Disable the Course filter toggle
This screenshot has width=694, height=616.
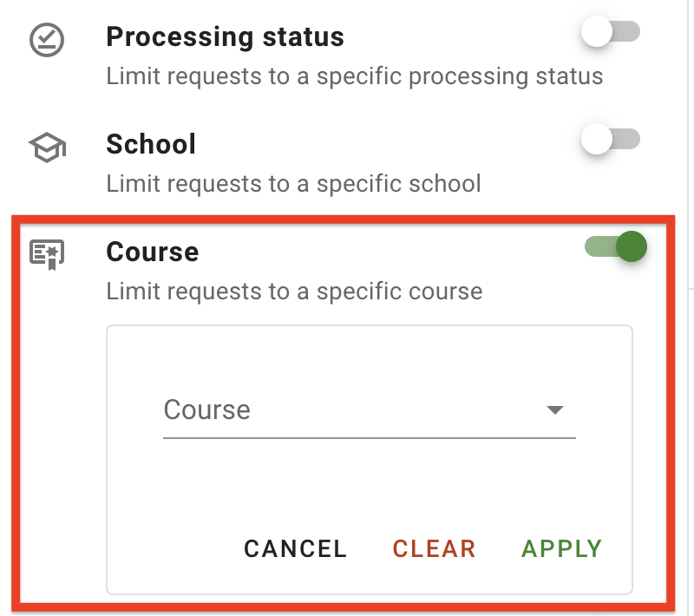pyautogui.click(x=614, y=246)
